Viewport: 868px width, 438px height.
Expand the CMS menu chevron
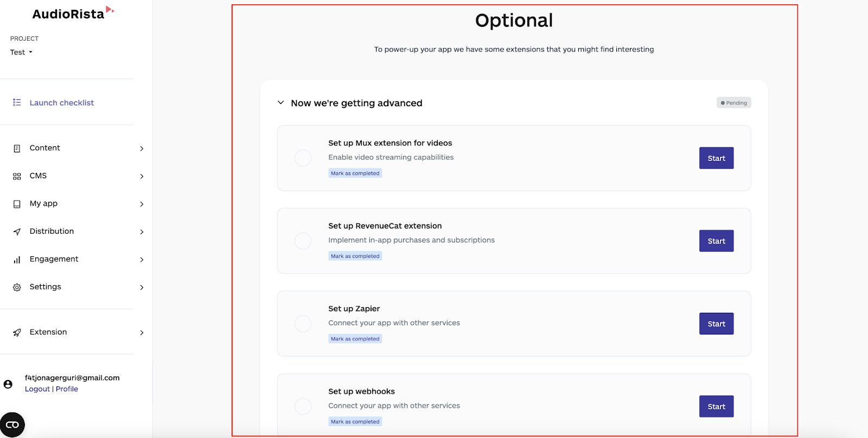point(142,176)
